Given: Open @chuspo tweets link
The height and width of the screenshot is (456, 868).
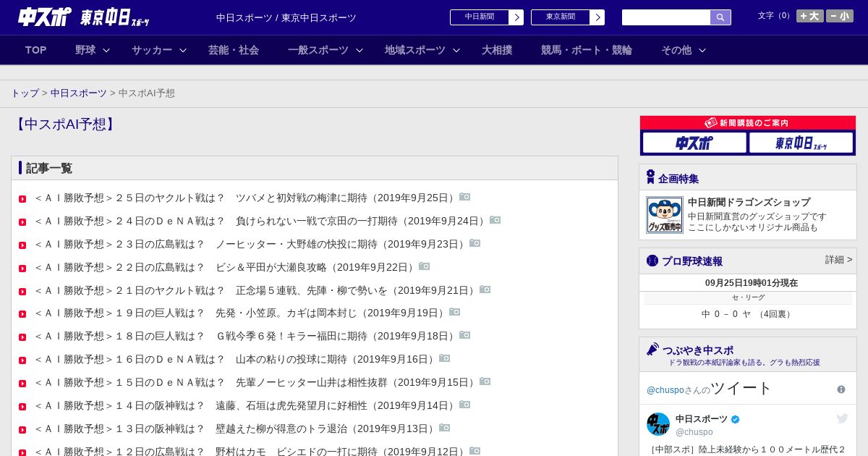Looking at the screenshot, I should click(665, 390).
